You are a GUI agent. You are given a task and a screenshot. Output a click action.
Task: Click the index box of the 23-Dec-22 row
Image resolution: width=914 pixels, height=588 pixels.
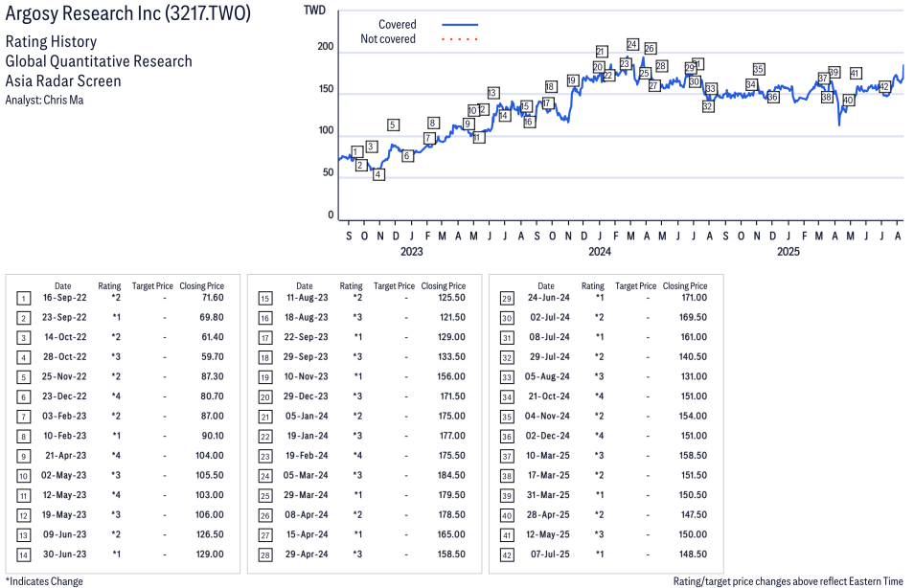(23, 397)
